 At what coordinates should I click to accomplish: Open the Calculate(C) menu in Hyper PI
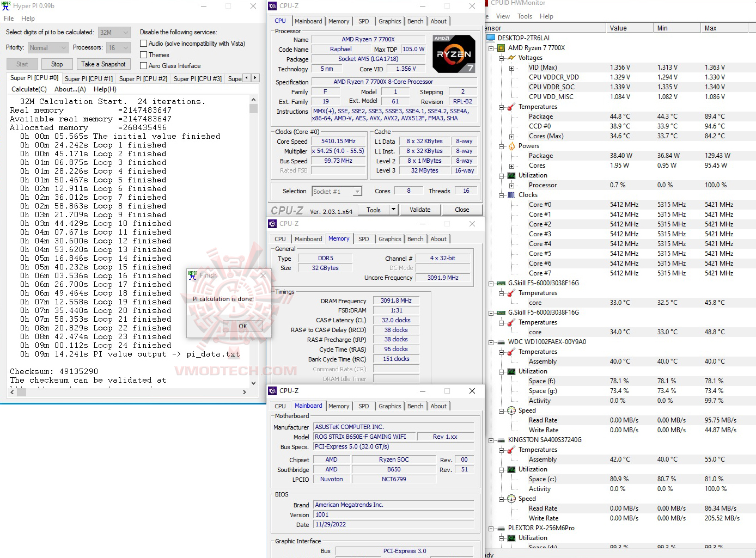click(x=29, y=89)
